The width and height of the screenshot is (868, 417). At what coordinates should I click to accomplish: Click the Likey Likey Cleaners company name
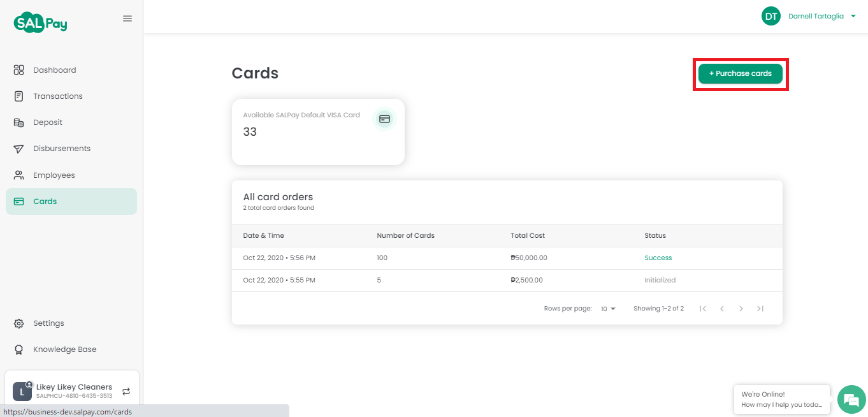pyautogui.click(x=74, y=387)
